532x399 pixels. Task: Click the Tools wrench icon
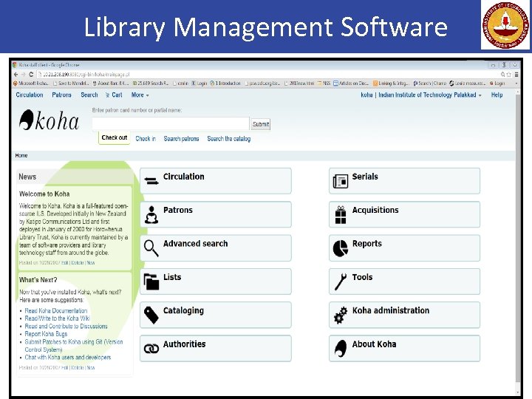pos(341,282)
